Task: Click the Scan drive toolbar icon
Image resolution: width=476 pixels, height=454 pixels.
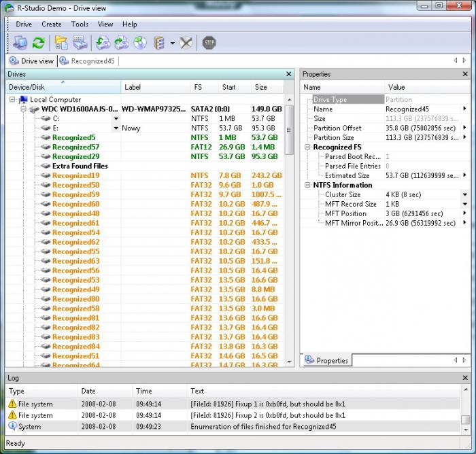Action: tap(80, 43)
